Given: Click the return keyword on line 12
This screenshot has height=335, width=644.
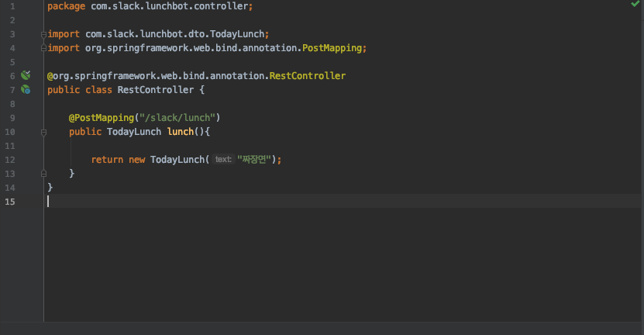Looking at the screenshot, I should 107,160.
